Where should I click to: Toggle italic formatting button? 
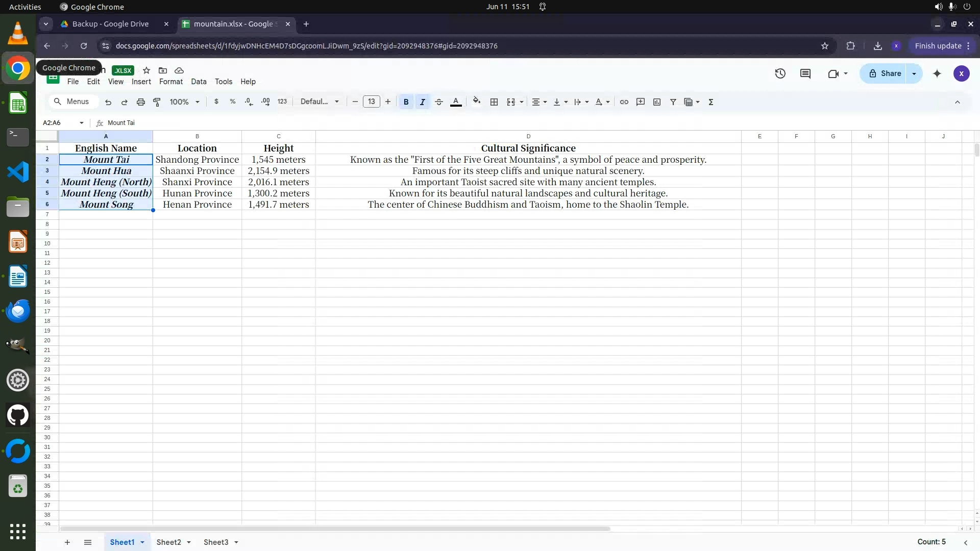click(x=422, y=102)
